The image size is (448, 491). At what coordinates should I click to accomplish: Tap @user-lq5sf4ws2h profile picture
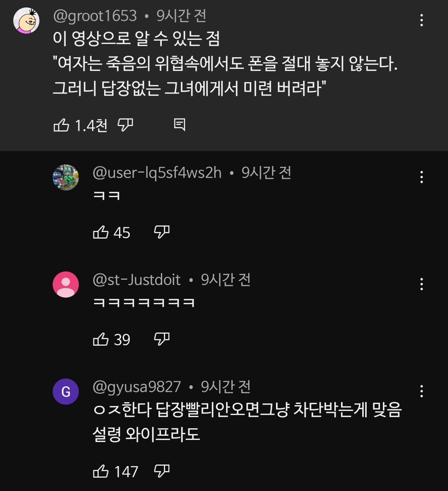(66, 177)
